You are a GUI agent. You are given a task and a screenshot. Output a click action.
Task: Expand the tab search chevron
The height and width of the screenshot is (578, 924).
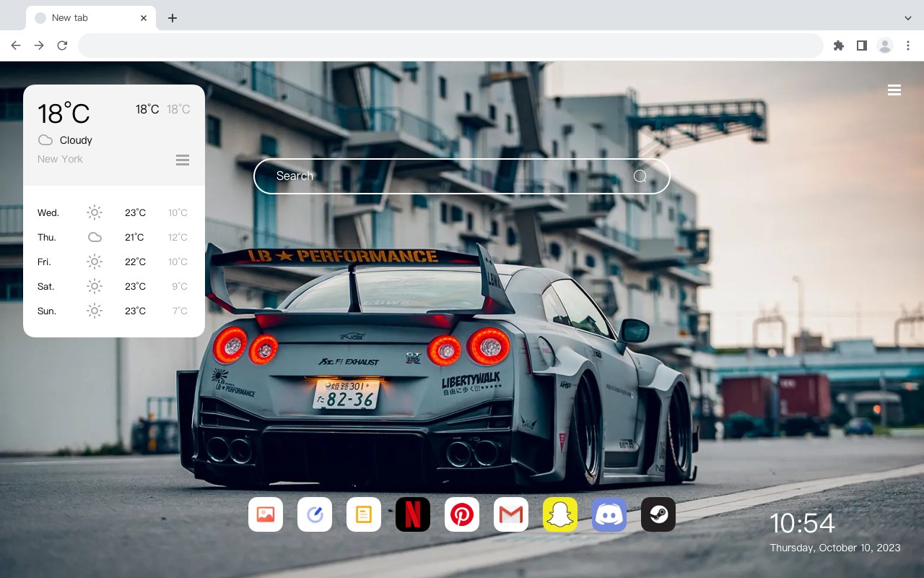click(x=908, y=18)
